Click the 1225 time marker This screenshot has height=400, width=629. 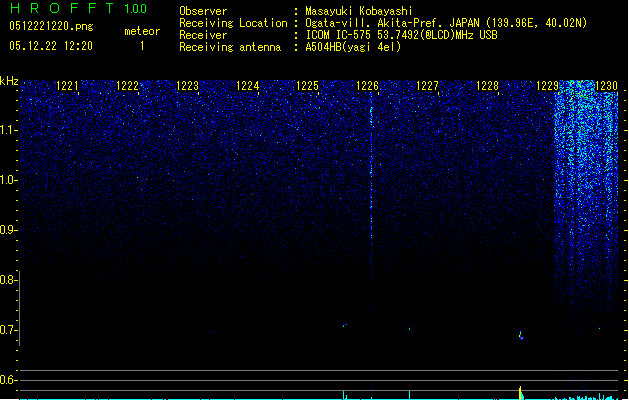pos(307,86)
